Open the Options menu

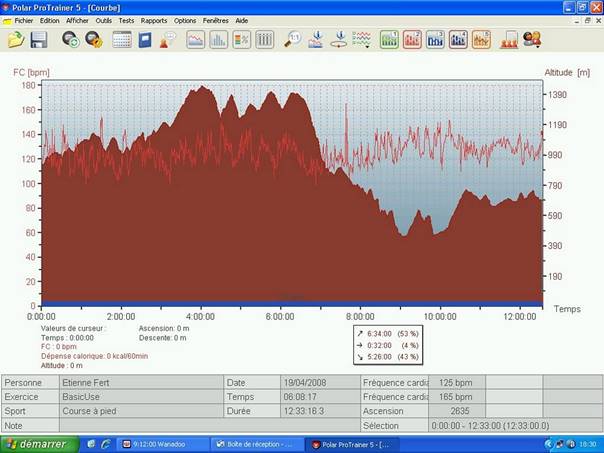point(185,20)
